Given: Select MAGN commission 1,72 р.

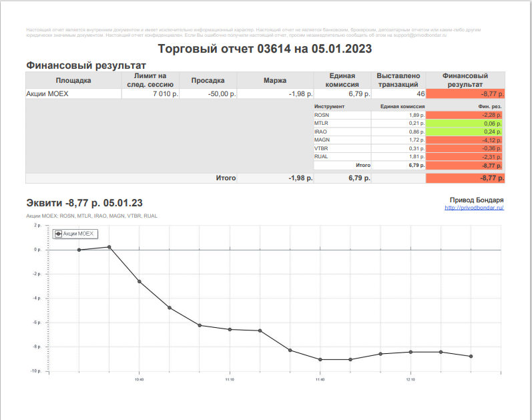Looking at the screenshot, I should (417, 140).
